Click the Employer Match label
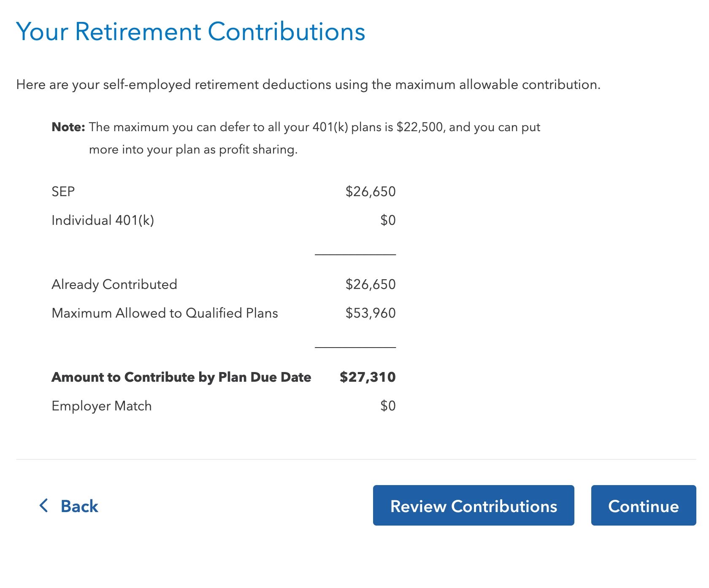The image size is (709, 588). tap(102, 406)
